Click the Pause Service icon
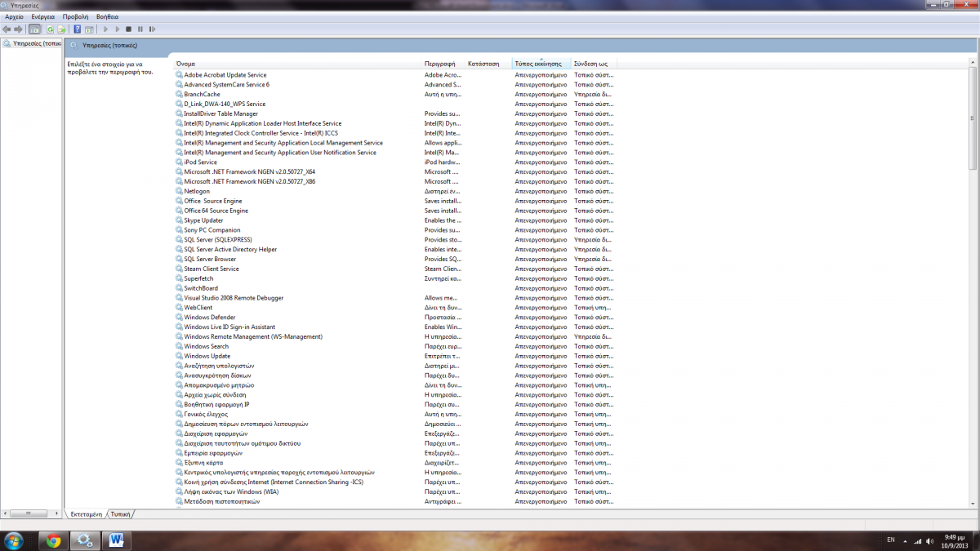The width and height of the screenshot is (980, 551). click(140, 29)
